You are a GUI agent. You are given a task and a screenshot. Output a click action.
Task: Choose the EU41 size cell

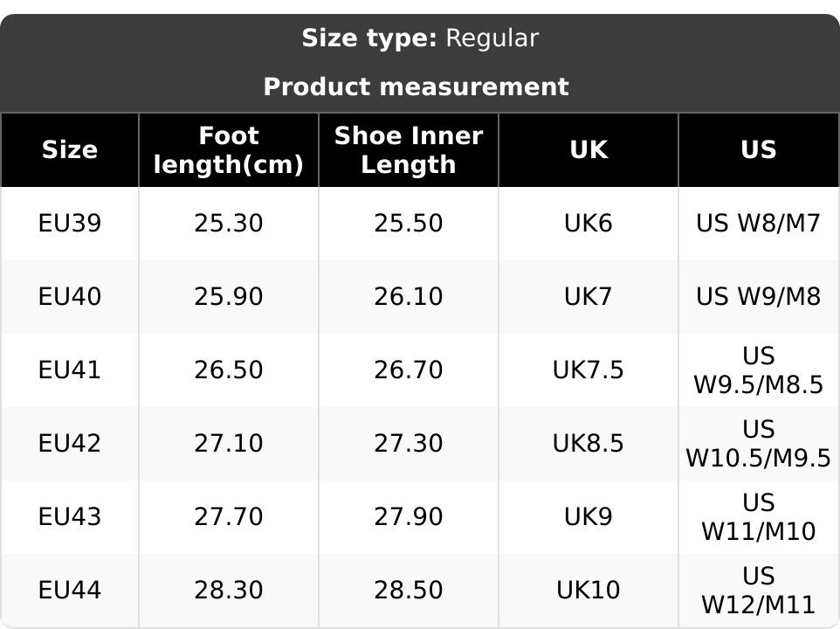[70, 370]
